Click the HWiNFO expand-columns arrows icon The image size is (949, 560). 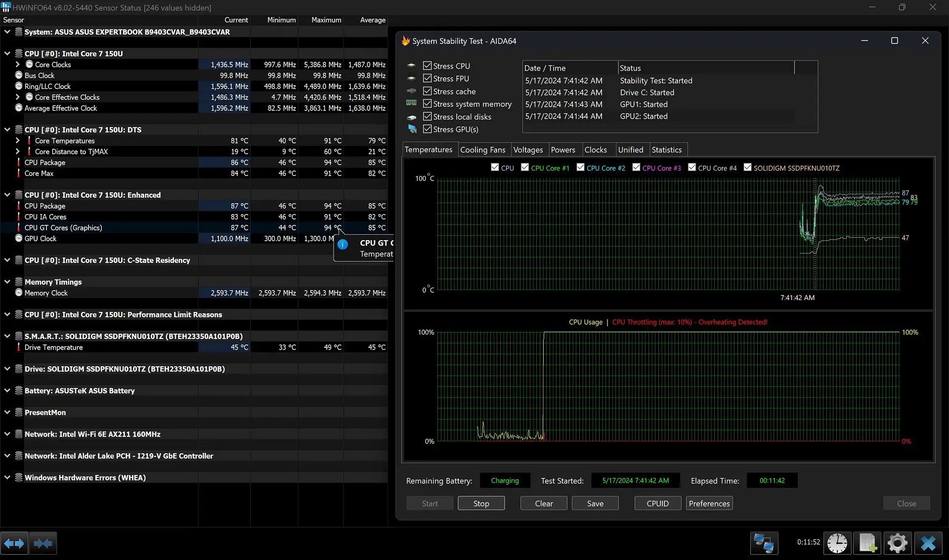click(x=14, y=544)
